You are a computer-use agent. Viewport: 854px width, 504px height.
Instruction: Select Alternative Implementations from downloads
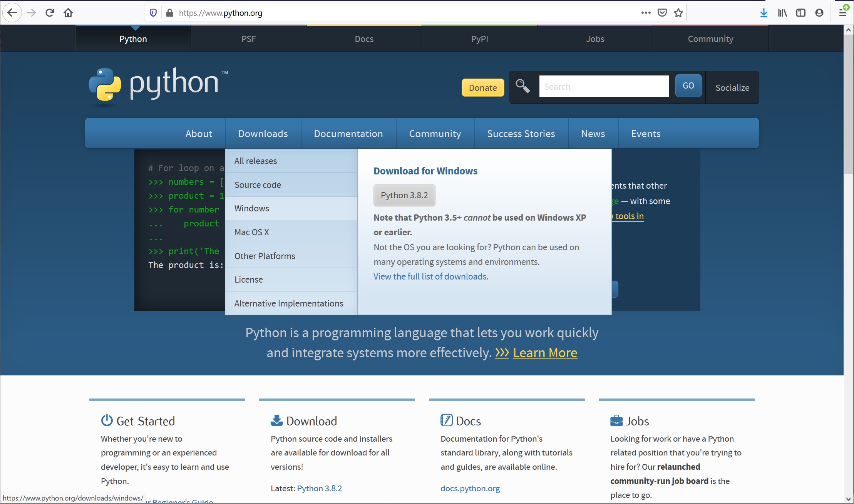(288, 303)
